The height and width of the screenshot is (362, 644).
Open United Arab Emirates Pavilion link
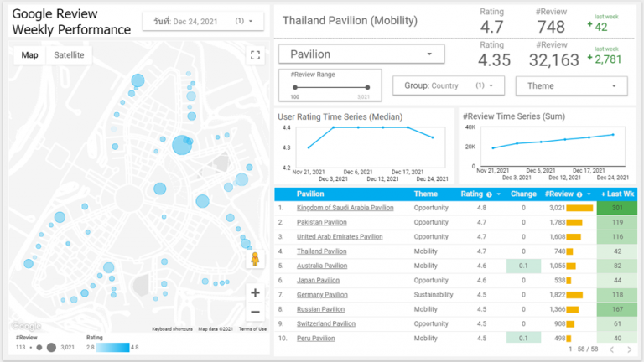pyautogui.click(x=340, y=237)
